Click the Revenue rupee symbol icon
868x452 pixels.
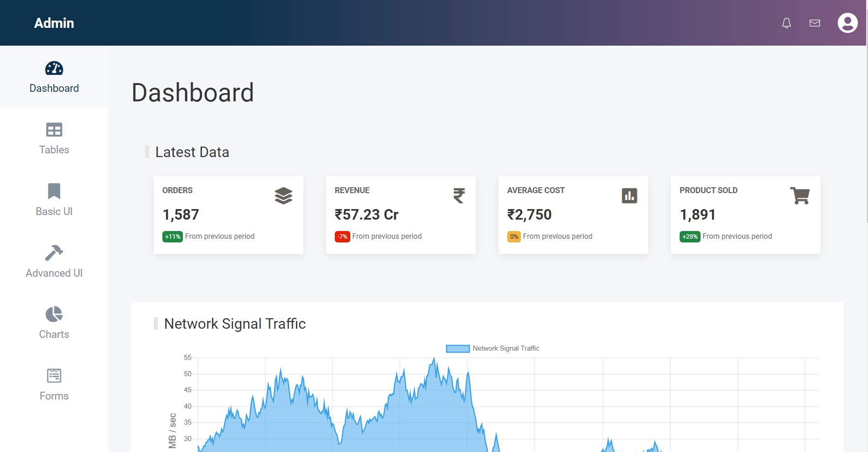pos(459,196)
